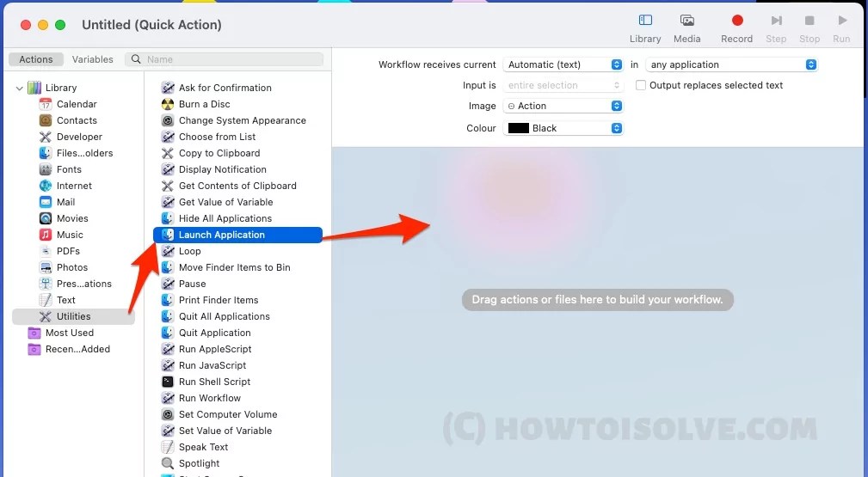This screenshot has height=477, width=868.
Task: Open the Automatic (text) input dropdown
Action: [x=563, y=64]
